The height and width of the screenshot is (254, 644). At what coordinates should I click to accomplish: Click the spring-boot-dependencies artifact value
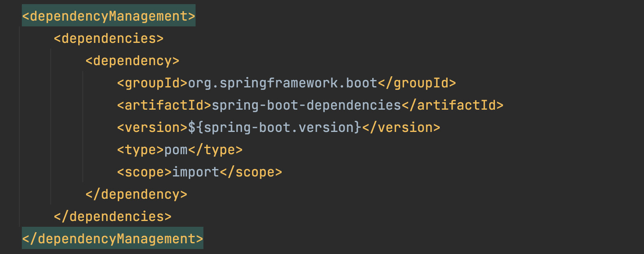pyautogui.click(x=306, y=105)
